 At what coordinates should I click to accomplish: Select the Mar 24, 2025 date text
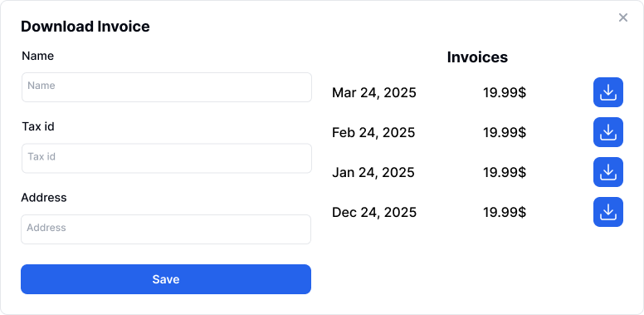tap(373, 93)
